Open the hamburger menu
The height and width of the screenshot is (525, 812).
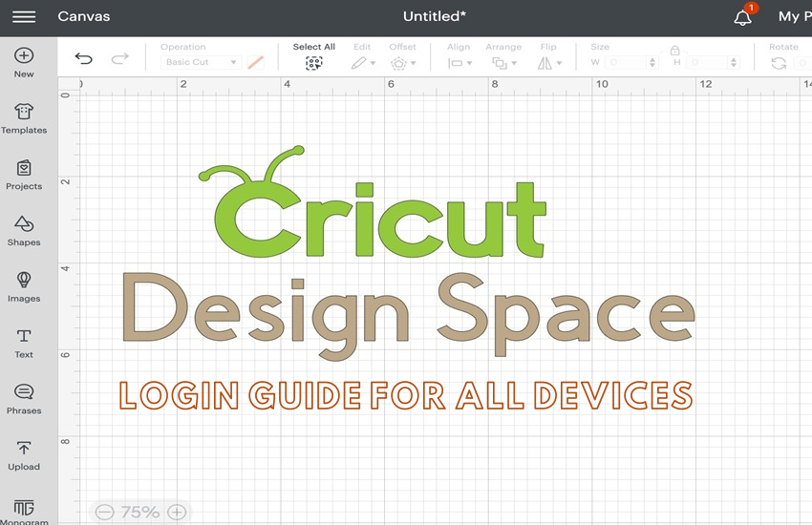[24, 17]
